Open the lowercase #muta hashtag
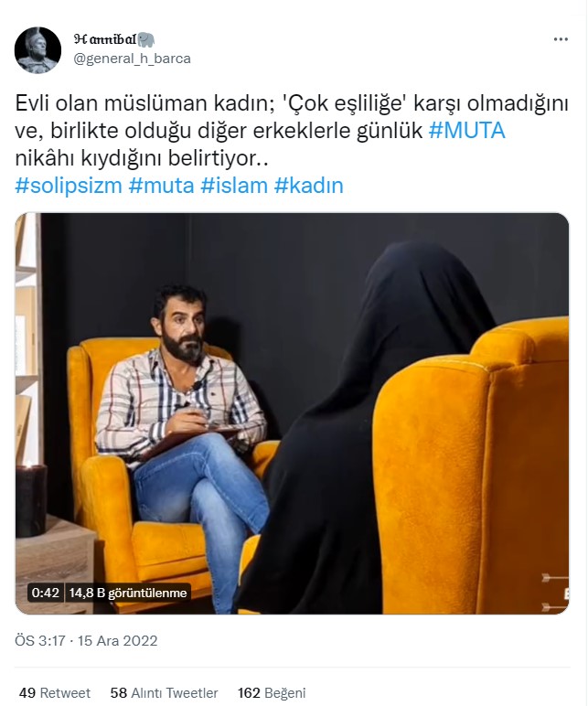Viewport: 588px width, 706px height. pos(161,186)
